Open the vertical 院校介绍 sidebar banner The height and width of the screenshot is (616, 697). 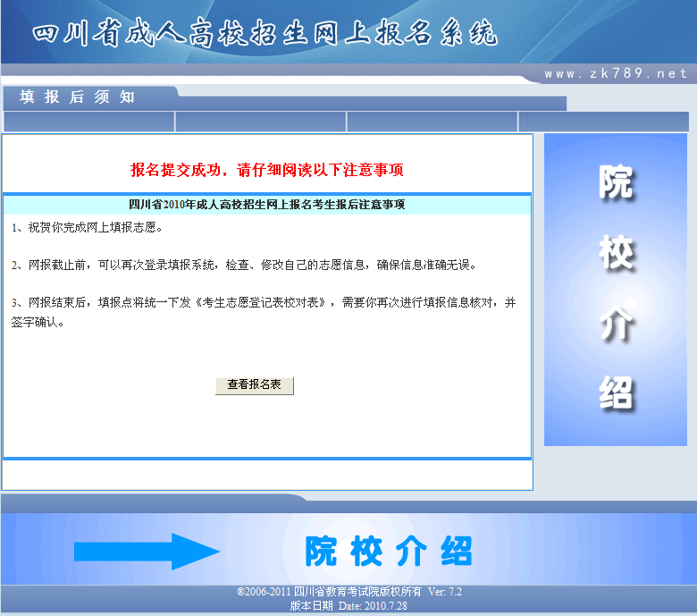click(616, 289)
